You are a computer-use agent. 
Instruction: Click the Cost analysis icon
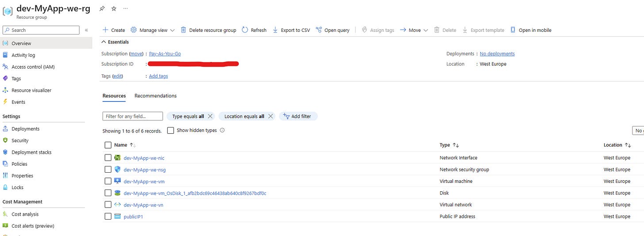(x=5, y=214)
